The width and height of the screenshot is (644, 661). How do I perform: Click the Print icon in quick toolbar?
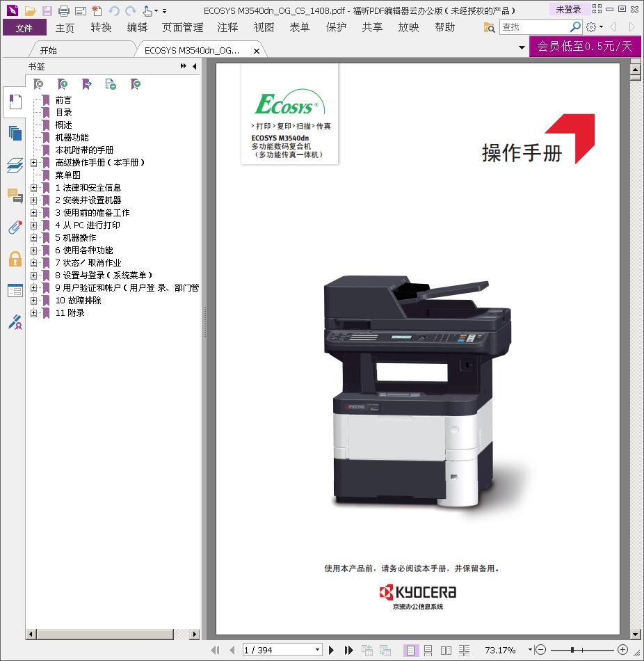64,10
